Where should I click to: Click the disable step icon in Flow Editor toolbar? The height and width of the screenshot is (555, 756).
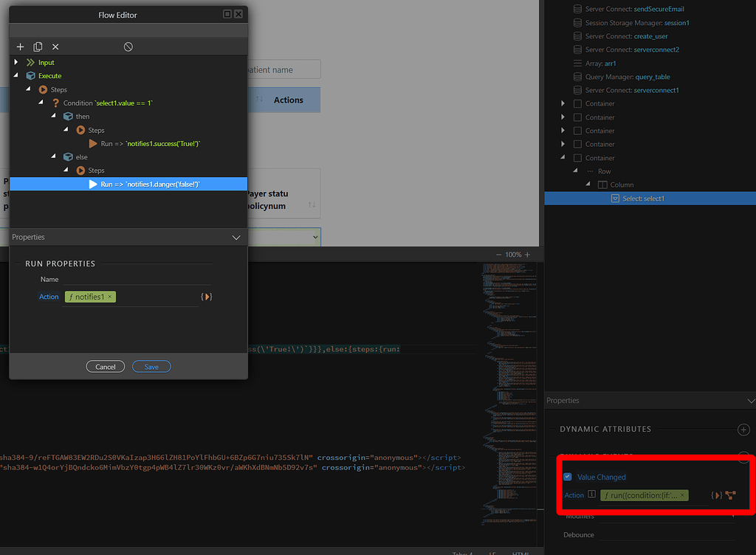[128, 46]
